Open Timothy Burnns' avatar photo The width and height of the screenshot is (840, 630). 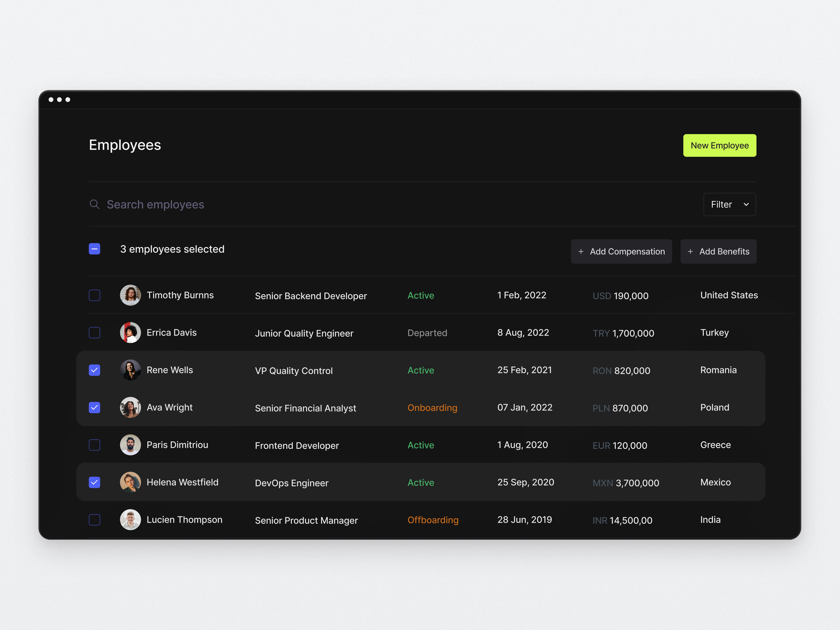click(130, 295)
